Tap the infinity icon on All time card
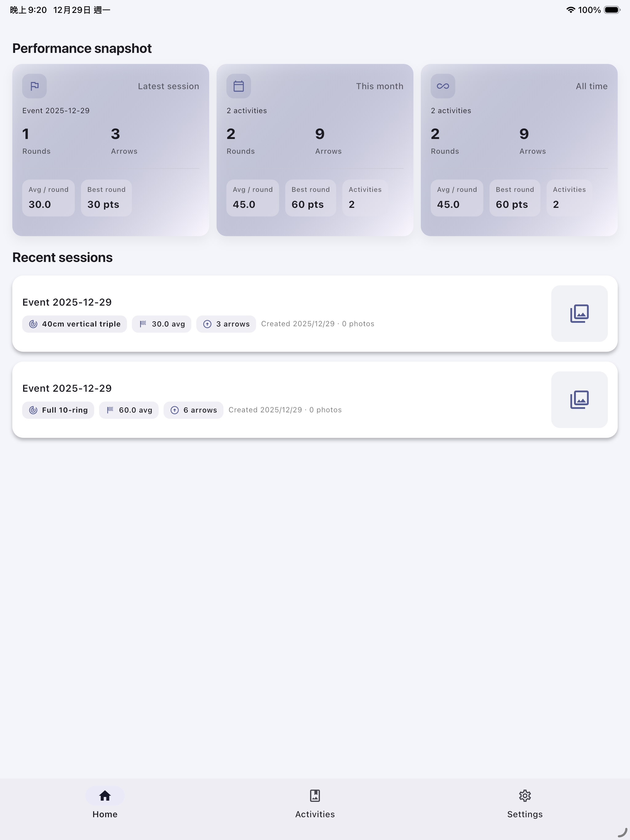The image size is (630, 840). (443, 86)
